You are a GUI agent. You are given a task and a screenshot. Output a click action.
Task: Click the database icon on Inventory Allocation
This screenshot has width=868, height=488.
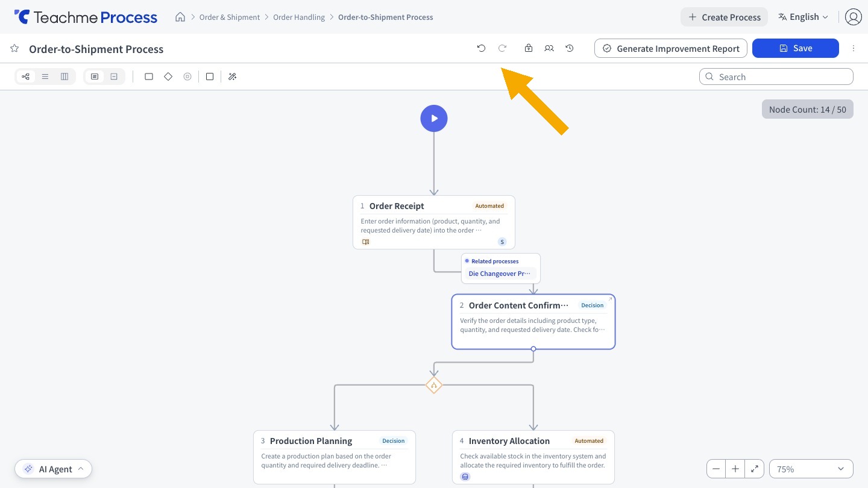tap(465, 477)
